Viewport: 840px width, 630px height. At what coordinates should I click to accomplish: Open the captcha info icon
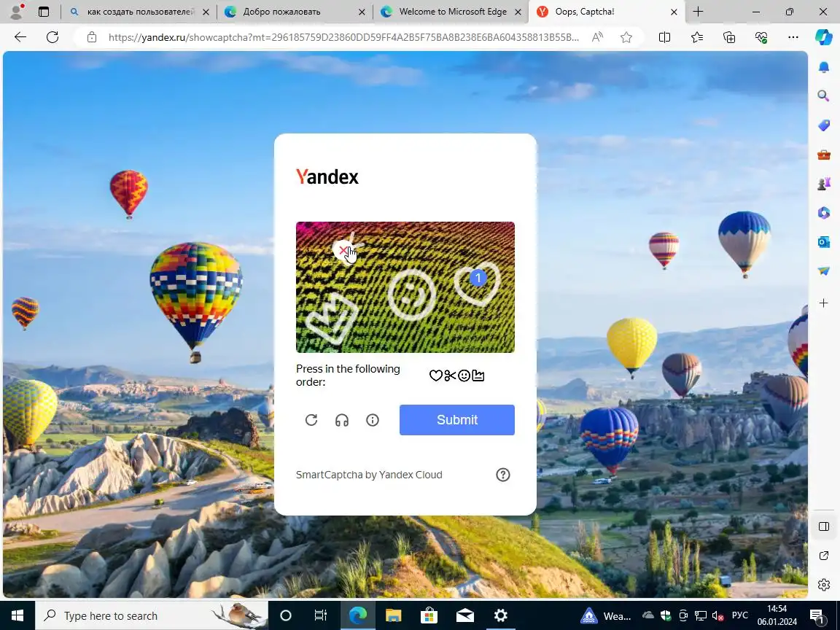(x=373, y=420)
